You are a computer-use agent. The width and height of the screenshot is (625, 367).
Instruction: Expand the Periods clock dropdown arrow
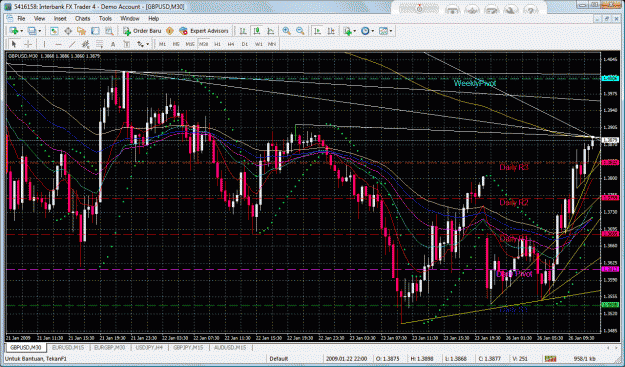point(372,31)
